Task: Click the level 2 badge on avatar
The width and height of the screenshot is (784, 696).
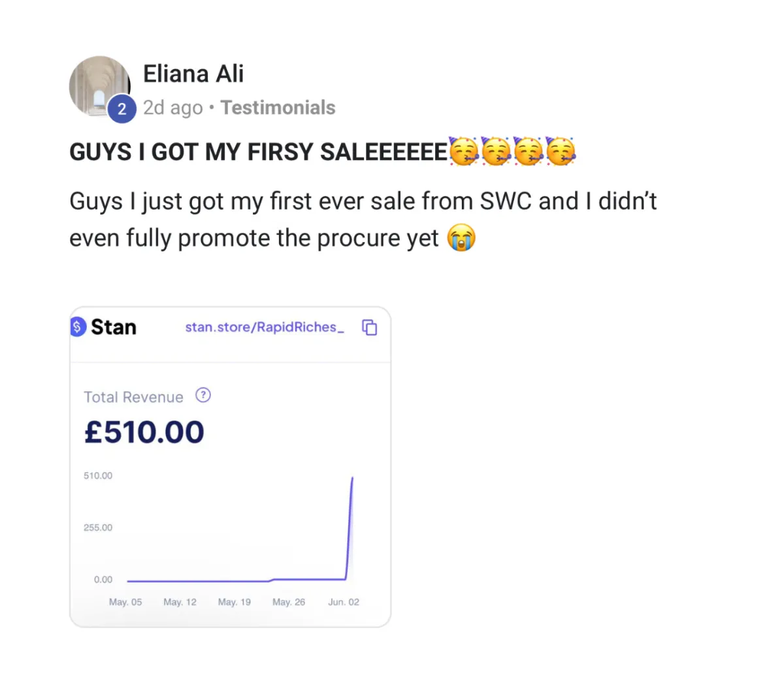Action: point(122,108)
